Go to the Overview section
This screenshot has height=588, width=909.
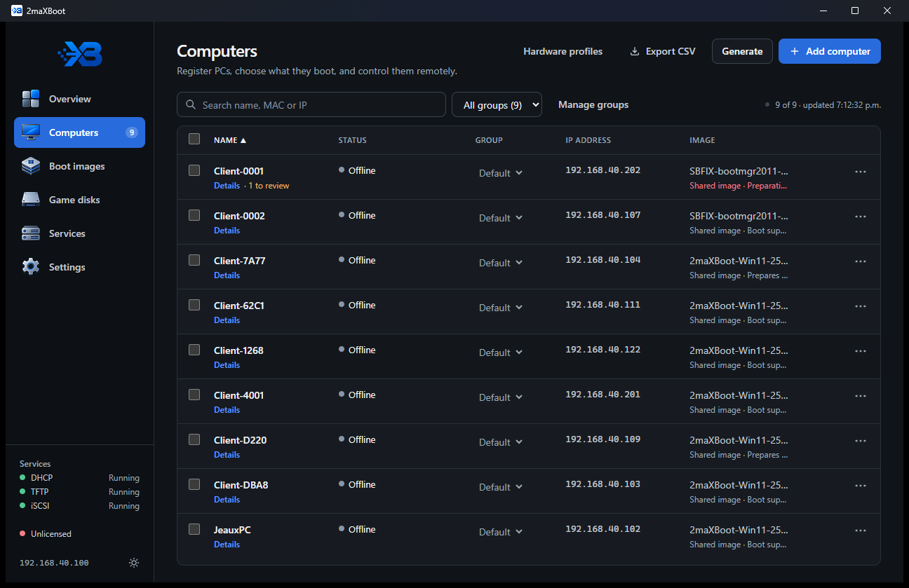79,99
